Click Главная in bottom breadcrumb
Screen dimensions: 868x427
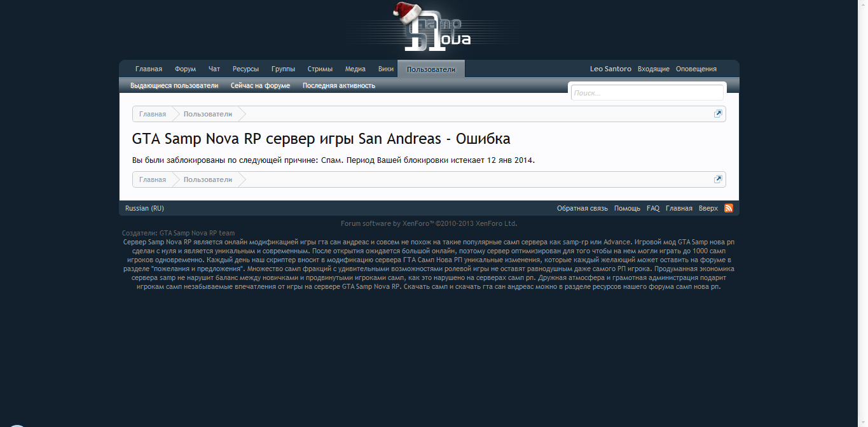point(153,179)
